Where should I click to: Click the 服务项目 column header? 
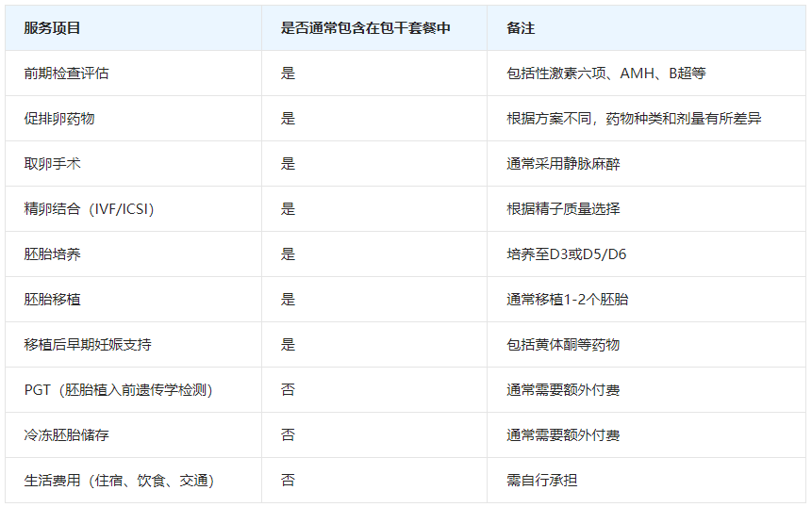coord(52,28)
